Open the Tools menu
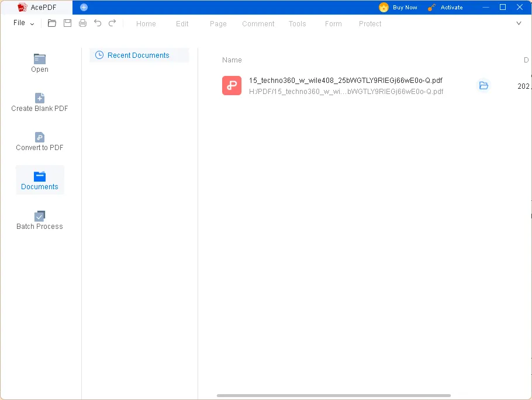The width and height of the screenshot is (532, 400). [297, 24]
